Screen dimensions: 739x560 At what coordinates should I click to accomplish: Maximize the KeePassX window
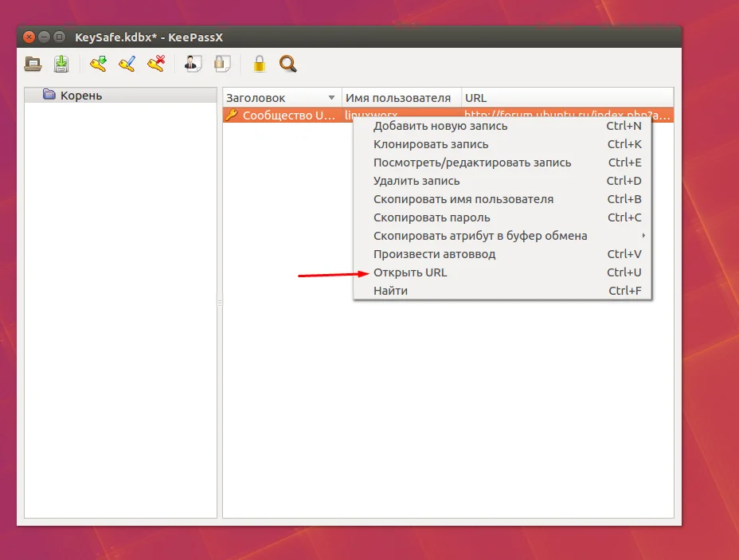tap(60, 37)
